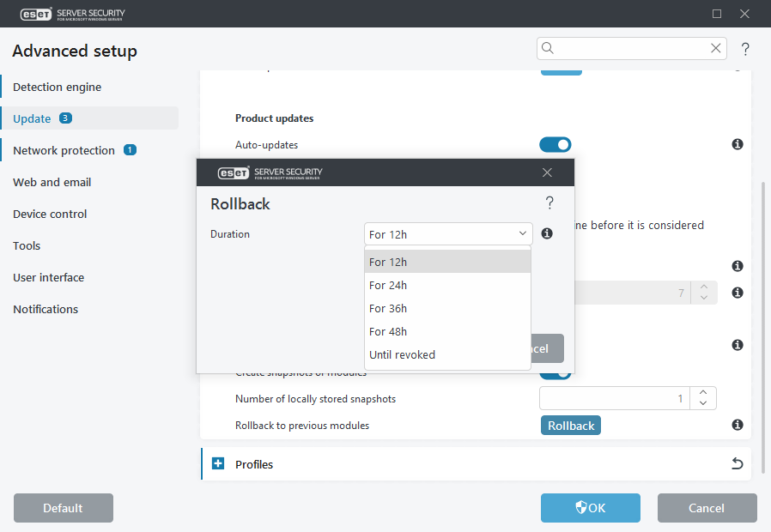The image size is (771, 532).
Task: Expand the Profiles section
Action: [x=217, y=464]
